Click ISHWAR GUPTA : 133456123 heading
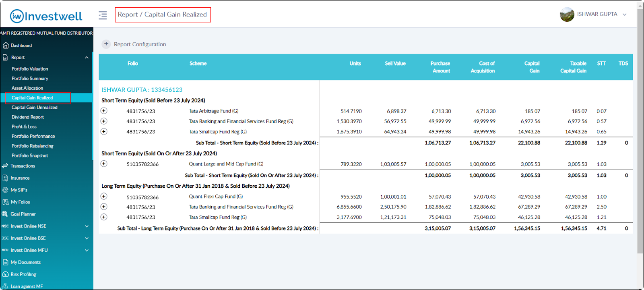Viewport: 644px width, 290px height. pyautogui.click(x=142, y=90)
